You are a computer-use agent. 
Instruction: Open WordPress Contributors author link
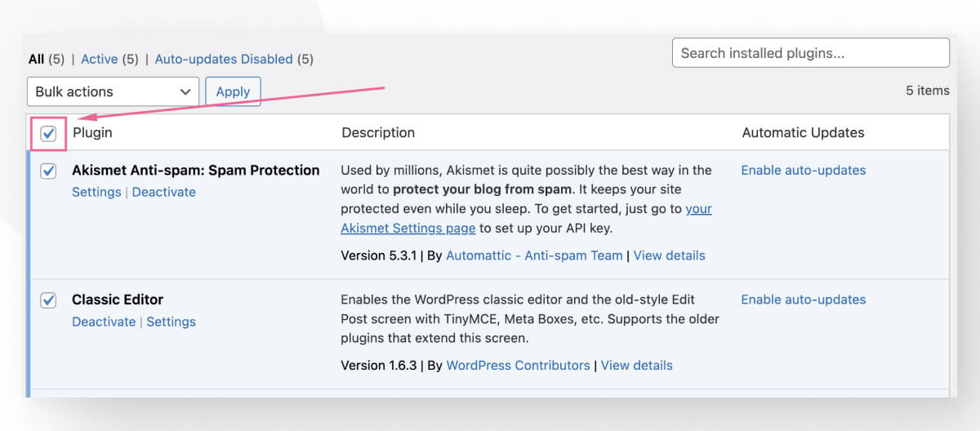tap(518, 365)
